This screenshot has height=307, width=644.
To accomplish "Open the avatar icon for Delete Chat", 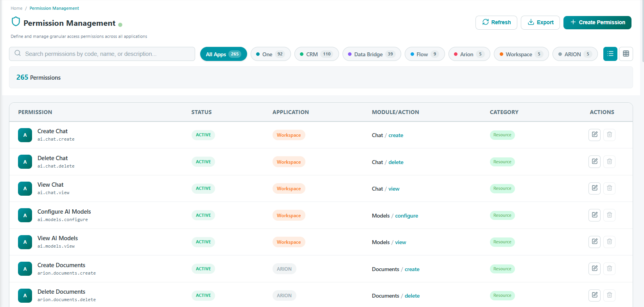I will (25, 162).
